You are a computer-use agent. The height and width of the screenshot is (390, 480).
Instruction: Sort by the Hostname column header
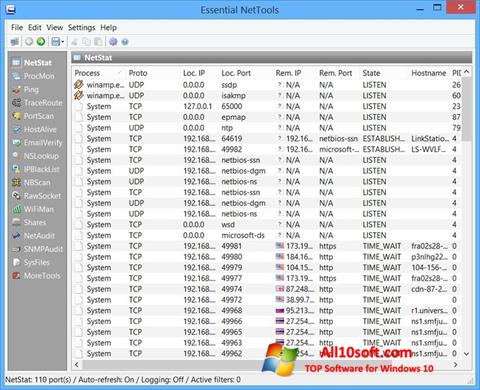click(429, 73)
